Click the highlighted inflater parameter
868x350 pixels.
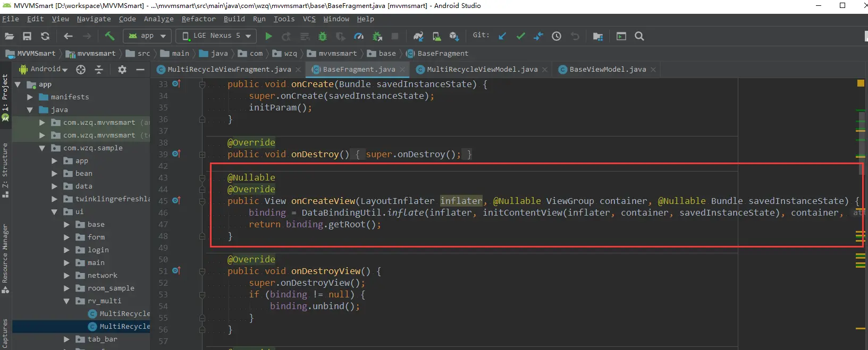(x=461, y=201)
